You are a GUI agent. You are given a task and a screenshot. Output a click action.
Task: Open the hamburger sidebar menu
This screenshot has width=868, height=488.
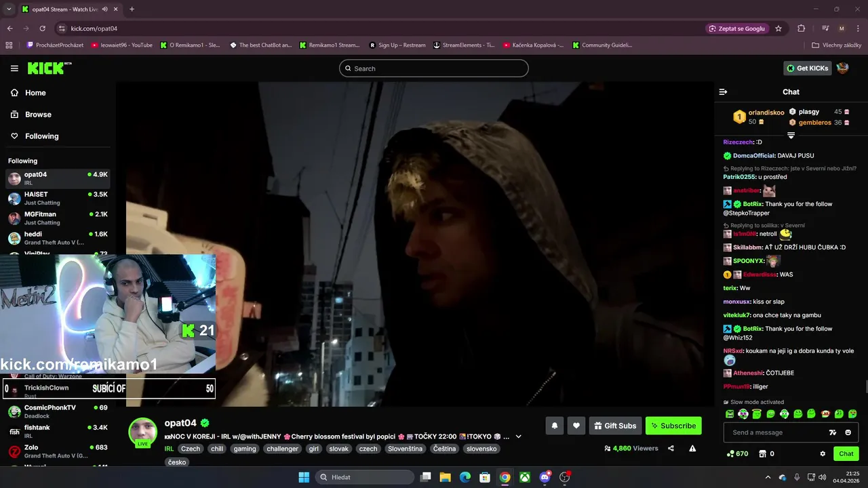point(14,68)
